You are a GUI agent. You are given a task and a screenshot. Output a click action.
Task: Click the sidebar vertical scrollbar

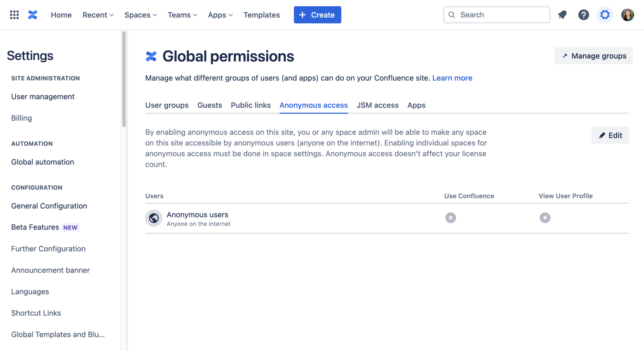click(x=124, y=79)
